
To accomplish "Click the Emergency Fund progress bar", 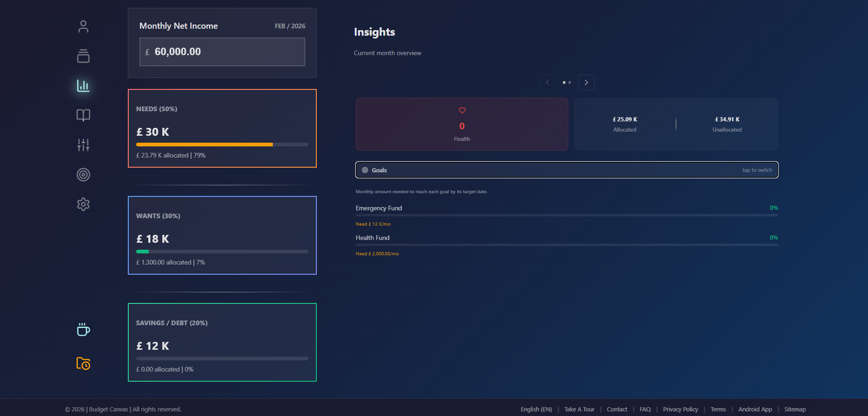I will [567, 215].
